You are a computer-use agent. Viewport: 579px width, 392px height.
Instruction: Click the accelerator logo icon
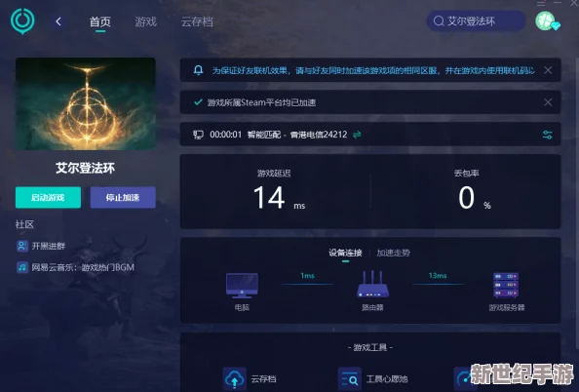[22, 21]
